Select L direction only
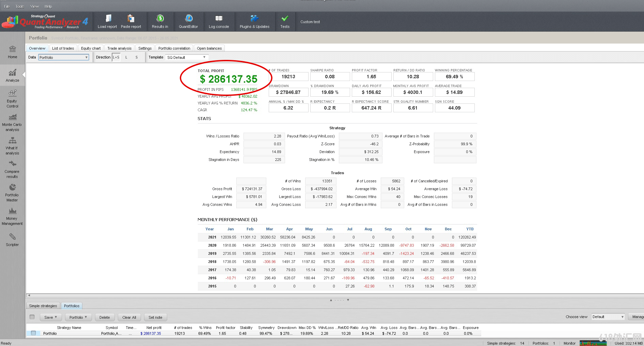The width and height of the screenshot is (644, 346). [x=126, y=57]
